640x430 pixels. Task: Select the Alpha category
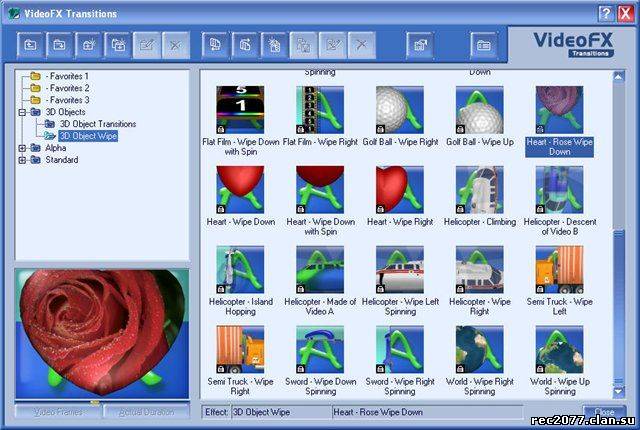coord(56,148)
